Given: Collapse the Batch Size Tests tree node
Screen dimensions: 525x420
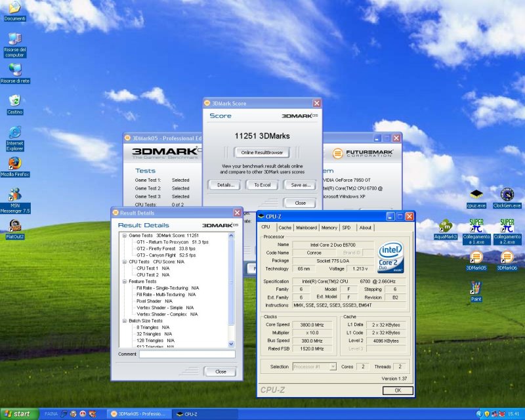Looking at the screenshot, I should (x=124, y=321).
